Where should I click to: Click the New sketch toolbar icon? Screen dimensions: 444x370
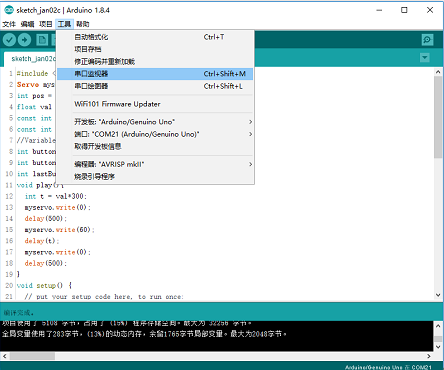tap(42, 40)
